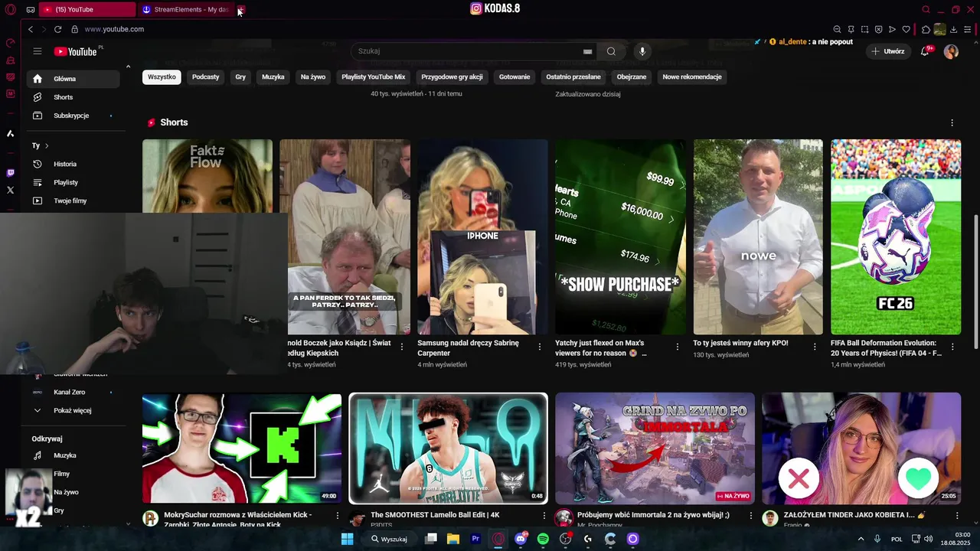The width and height of the screenshot is (980, 551).
Task: Open the FC 26 ball short thumbnail
Action: pos(896,236)
